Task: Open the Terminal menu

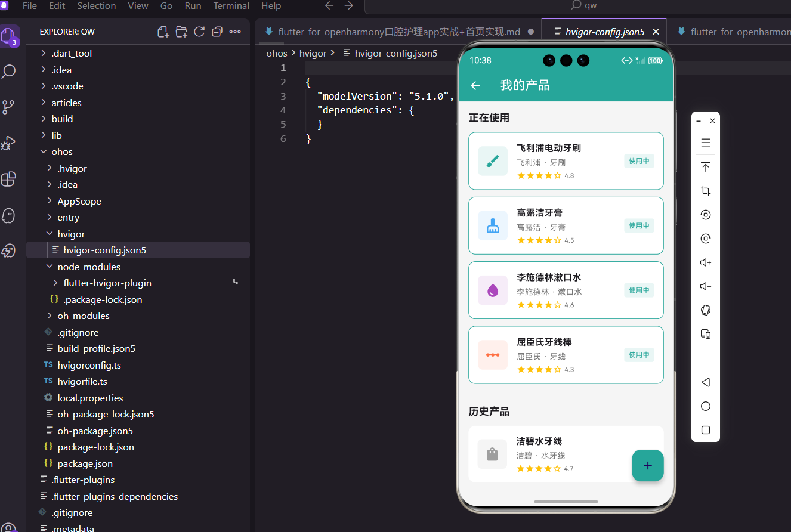Action: coord(231,6)
